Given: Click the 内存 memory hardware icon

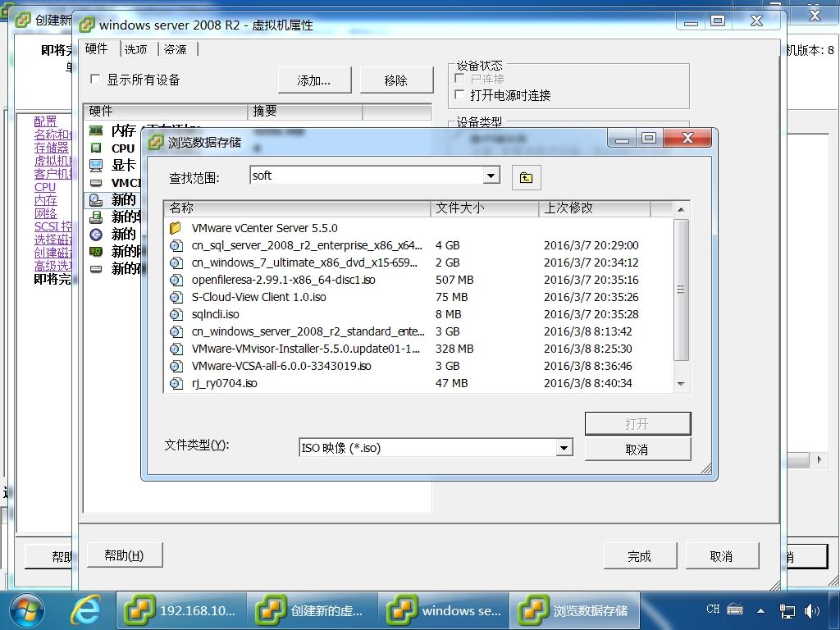Looking at the screenshot, I should pos(96,130).
